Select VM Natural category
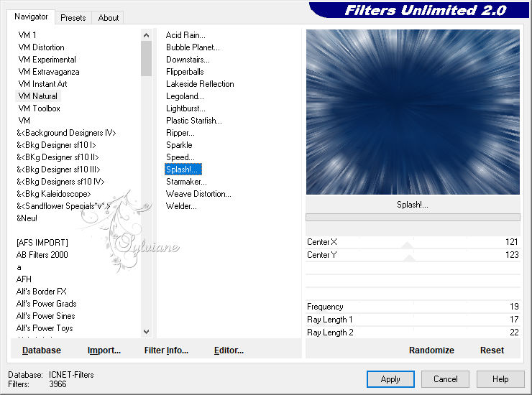Image resolution: width=532 pixels, height=395 pixels. point(38,96)
